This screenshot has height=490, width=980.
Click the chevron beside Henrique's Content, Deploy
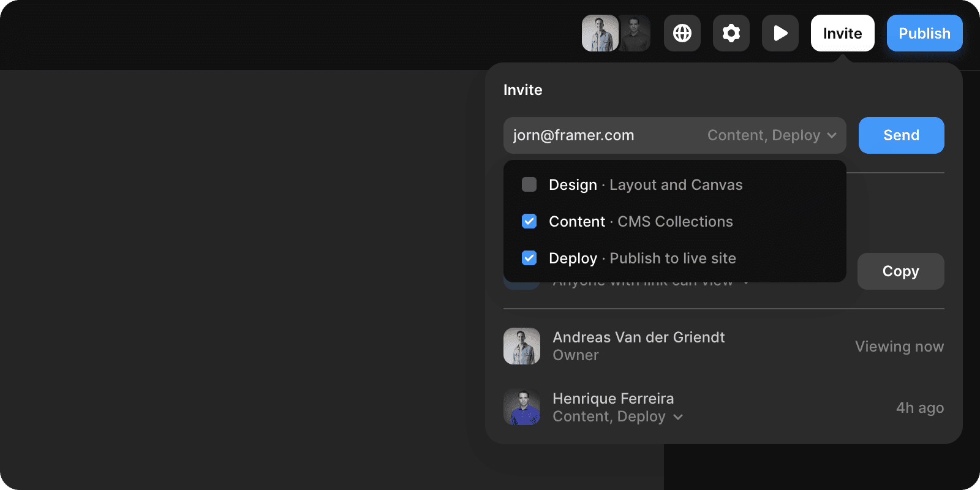click(678, 417)
